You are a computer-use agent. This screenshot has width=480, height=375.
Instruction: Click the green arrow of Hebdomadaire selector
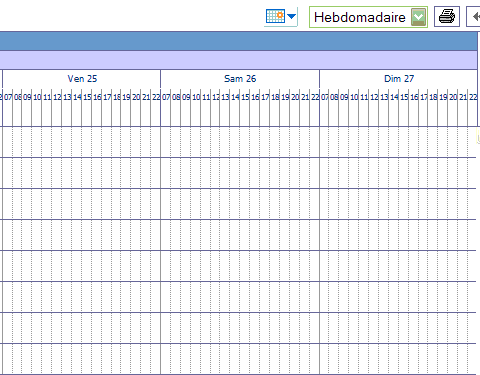[418, 17]
